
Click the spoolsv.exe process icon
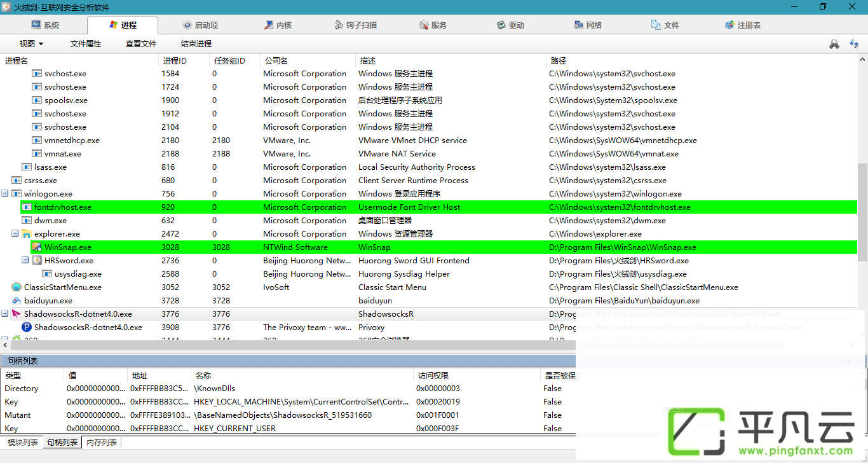[37, 100]
